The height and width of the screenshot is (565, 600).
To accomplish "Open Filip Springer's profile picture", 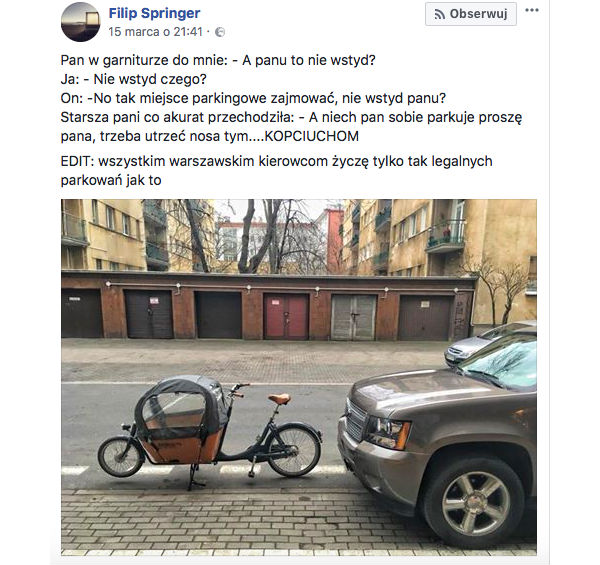I will pos(80,21).
